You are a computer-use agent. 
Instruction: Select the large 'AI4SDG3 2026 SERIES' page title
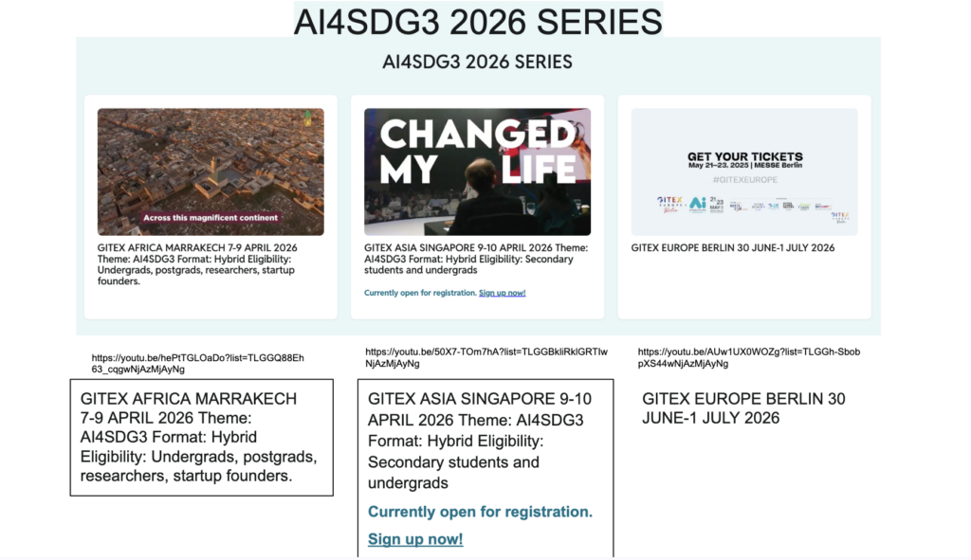478,21
